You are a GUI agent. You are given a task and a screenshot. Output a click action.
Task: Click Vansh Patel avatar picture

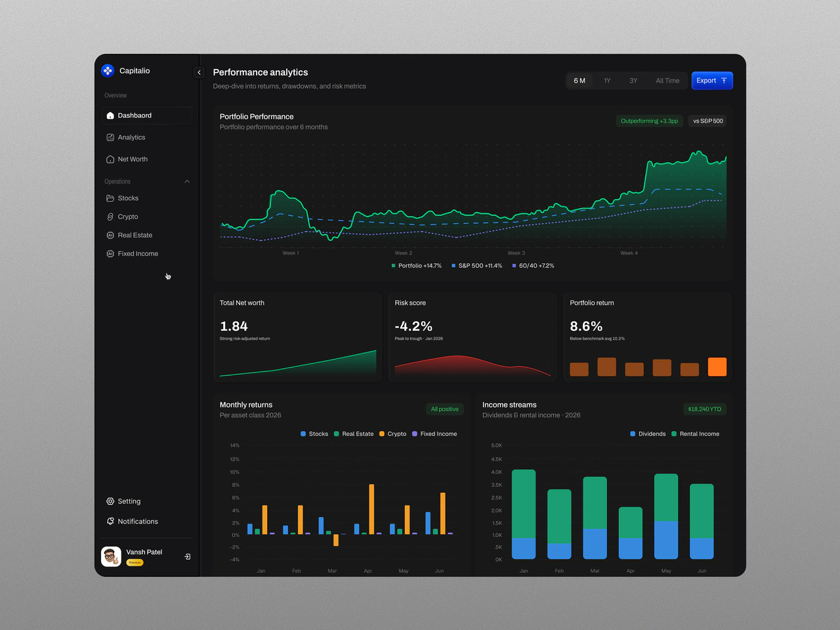(111, 556)
